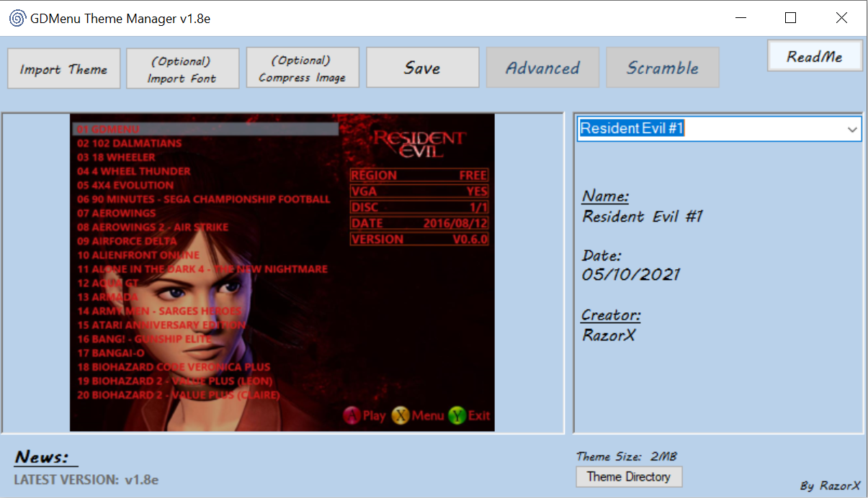Click the 11 ALONE IN THE DARK 4 entry
The height and width of the screenshot is (498, 868).
[202, 269]
